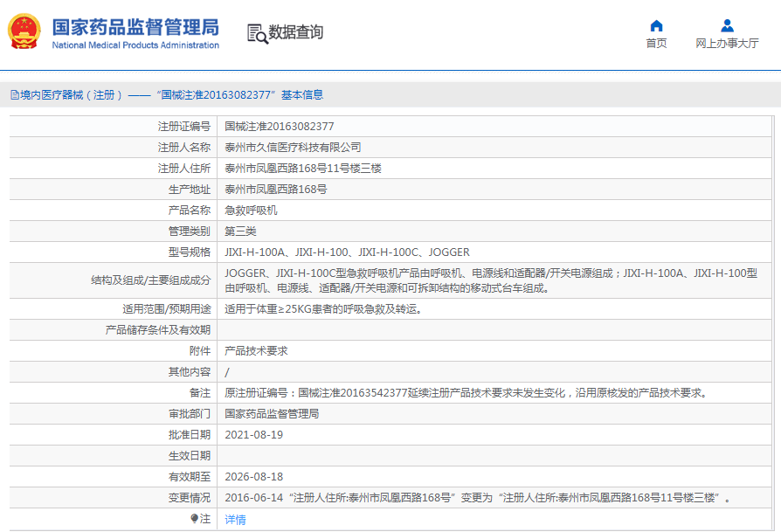
Task: Click the document icon beside 境内医疗器械 heading
Action: (x=14, y=95)
